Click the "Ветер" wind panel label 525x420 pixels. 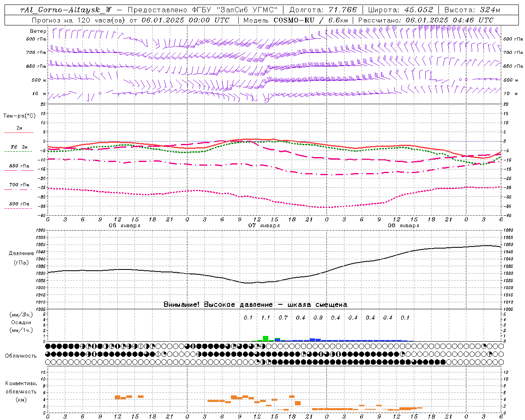[x=38, y=31]
